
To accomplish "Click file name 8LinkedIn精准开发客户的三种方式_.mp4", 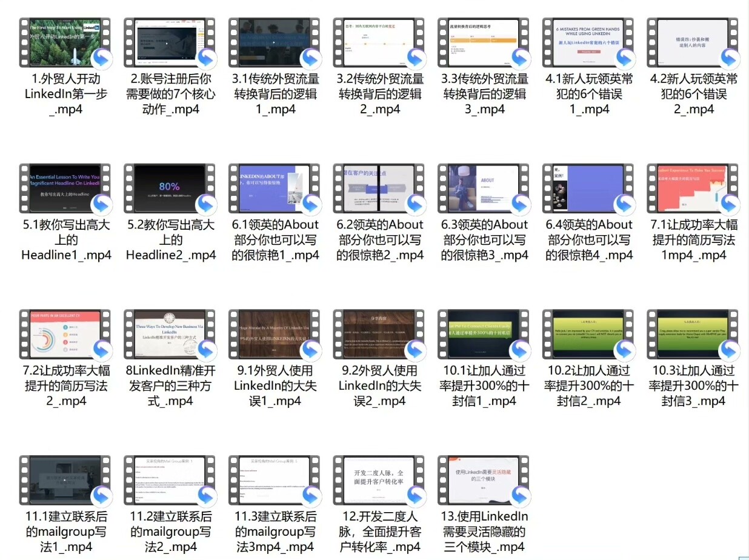I will pyautogui.click(x=170, y=386).
